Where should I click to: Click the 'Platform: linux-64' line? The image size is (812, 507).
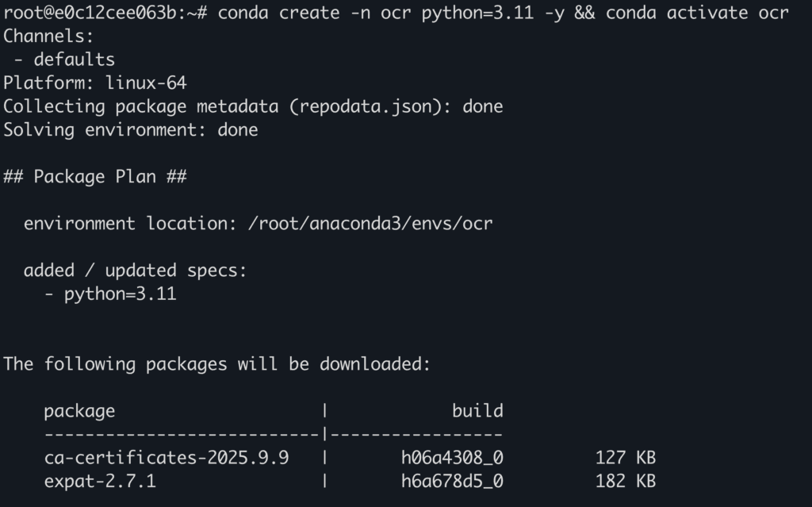(x=95, y=83)
